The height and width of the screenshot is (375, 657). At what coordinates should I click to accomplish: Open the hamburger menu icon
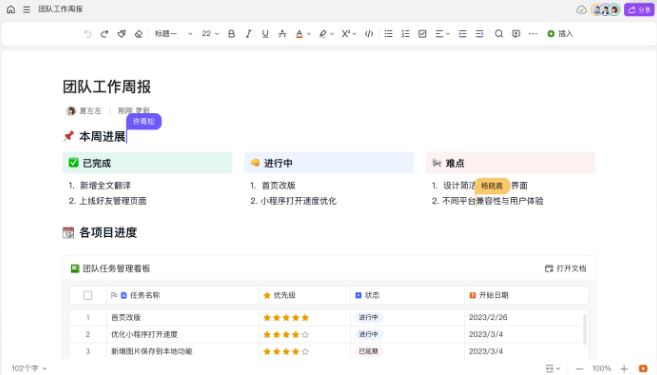pos(26,9)
